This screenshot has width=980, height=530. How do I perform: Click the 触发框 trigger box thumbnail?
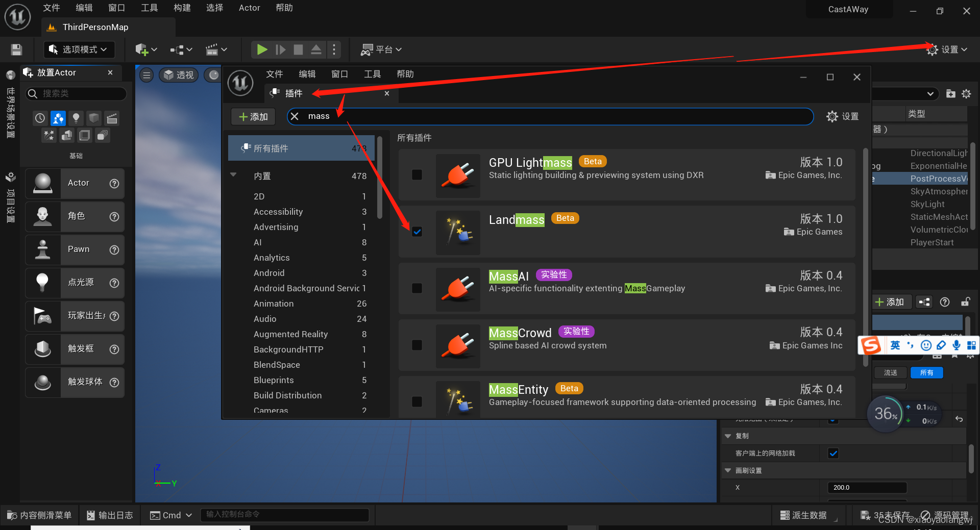coord(43,349)
